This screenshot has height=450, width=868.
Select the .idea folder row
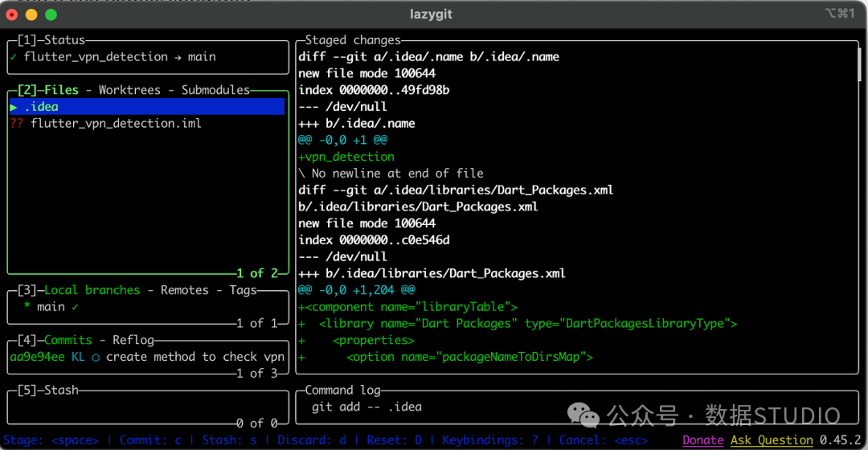(x=147, y=106)
